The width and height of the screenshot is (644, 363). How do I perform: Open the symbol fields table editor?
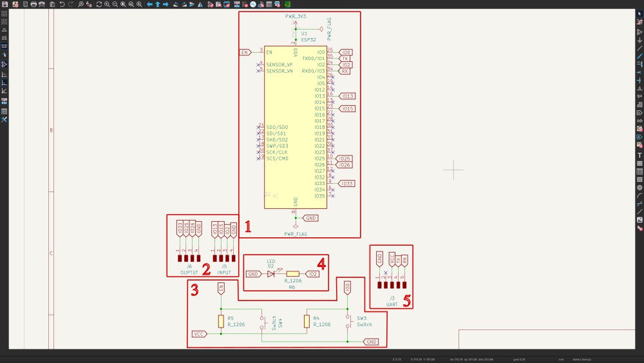(269, 4)
